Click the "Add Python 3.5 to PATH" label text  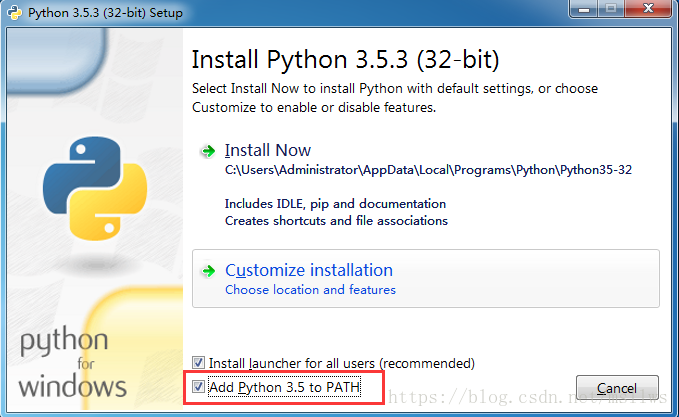[284, 386]
